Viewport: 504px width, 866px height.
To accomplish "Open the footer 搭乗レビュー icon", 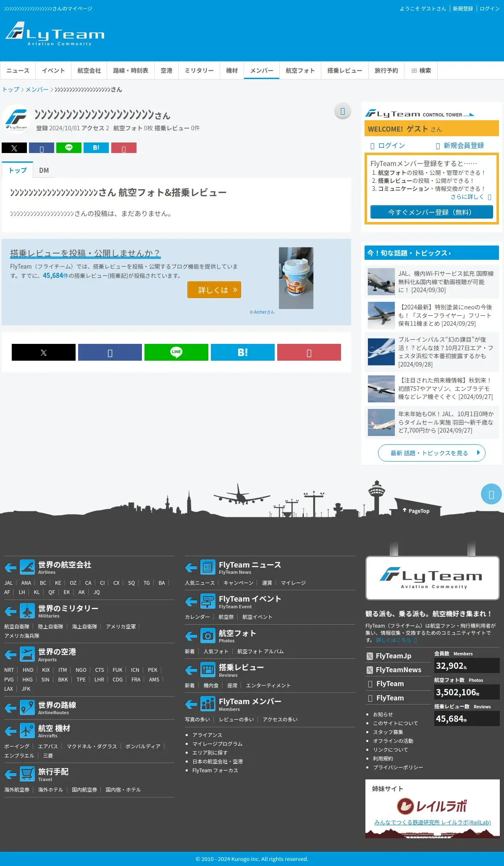I will click(x=208, y=670).
